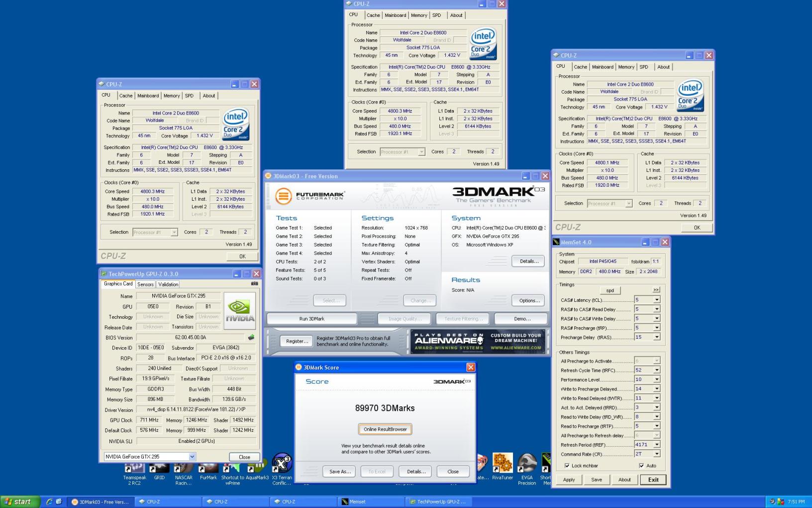Click Details in the 3DMark Score dialog

coord(416,472)
